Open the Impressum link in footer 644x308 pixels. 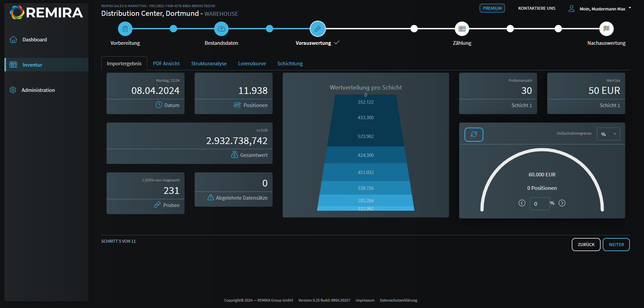point(365,300)
